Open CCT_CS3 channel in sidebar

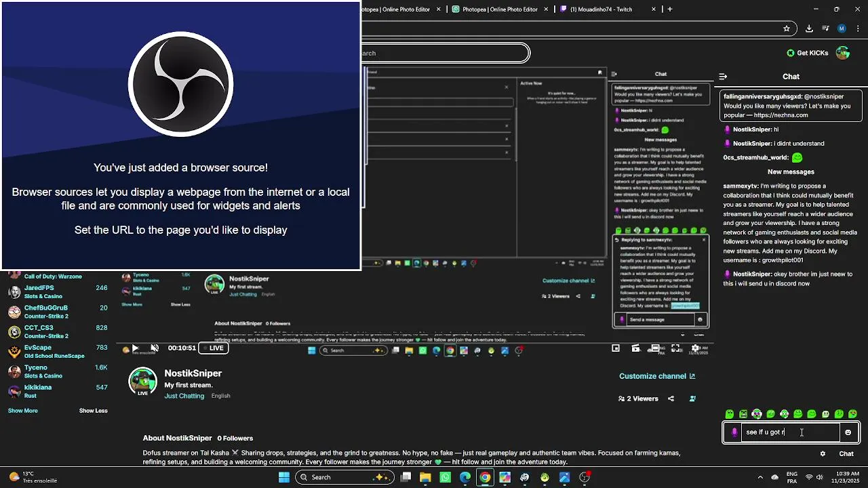pos(58,331)
